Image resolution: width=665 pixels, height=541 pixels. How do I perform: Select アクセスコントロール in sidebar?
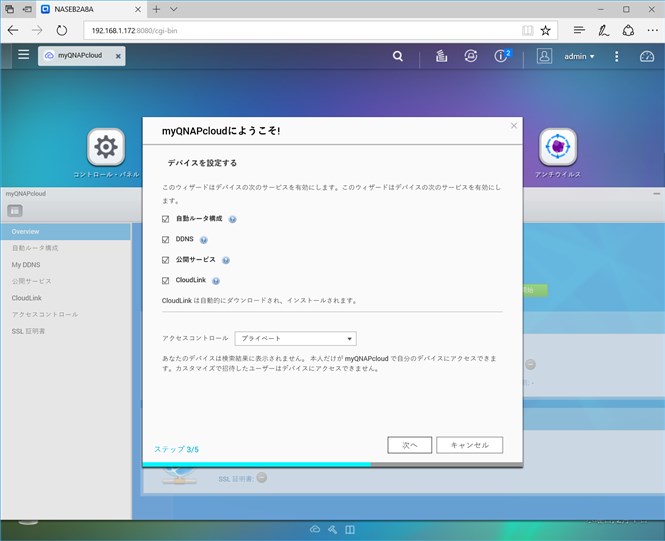click(65, 314)
